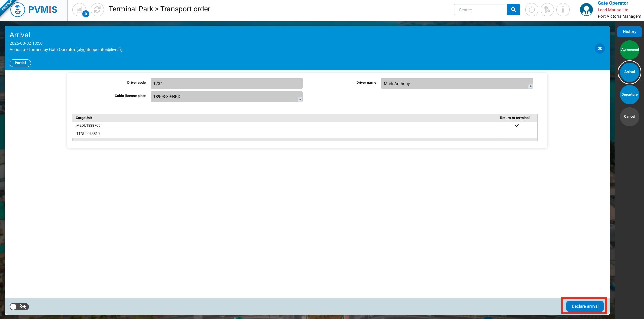Click the Driver code input field
The height and width of the screenshot is (319, 644).
pyautogui.click(x=227, y=83)
